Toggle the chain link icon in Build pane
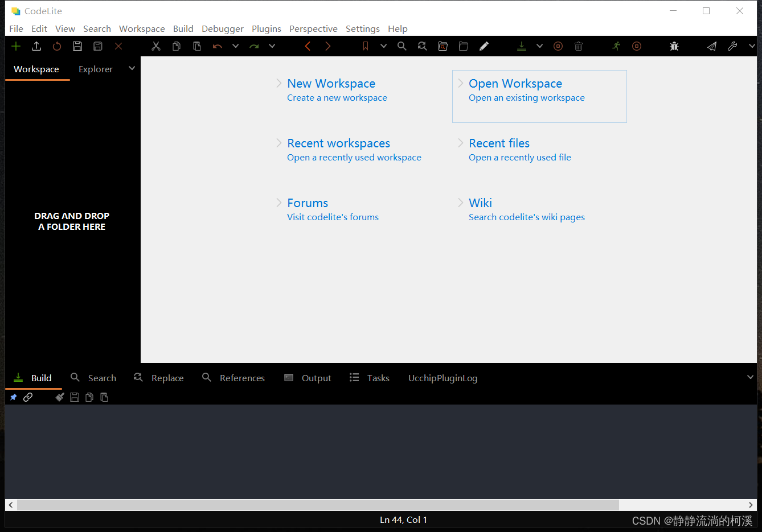The image size is (762, 532). (x=28, y=397)
